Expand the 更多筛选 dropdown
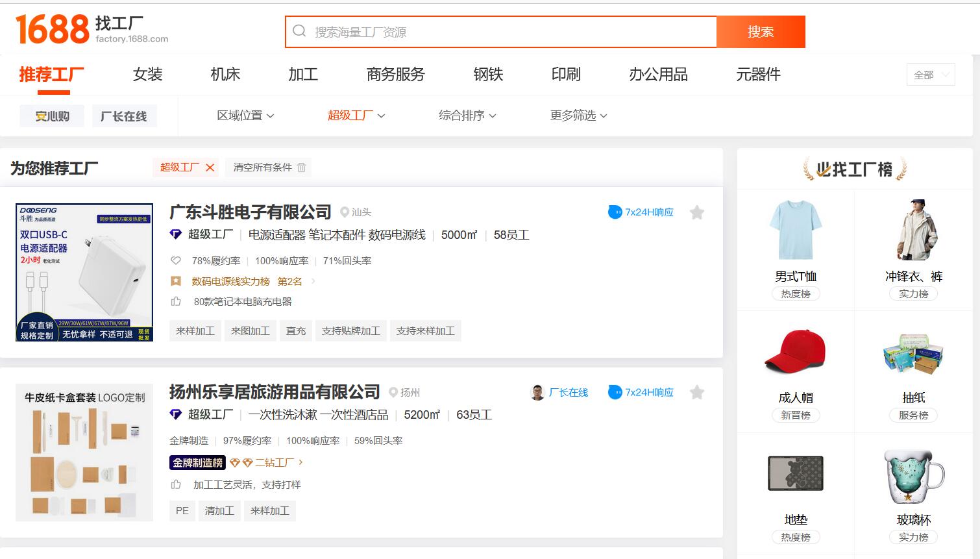 (578, 116)
